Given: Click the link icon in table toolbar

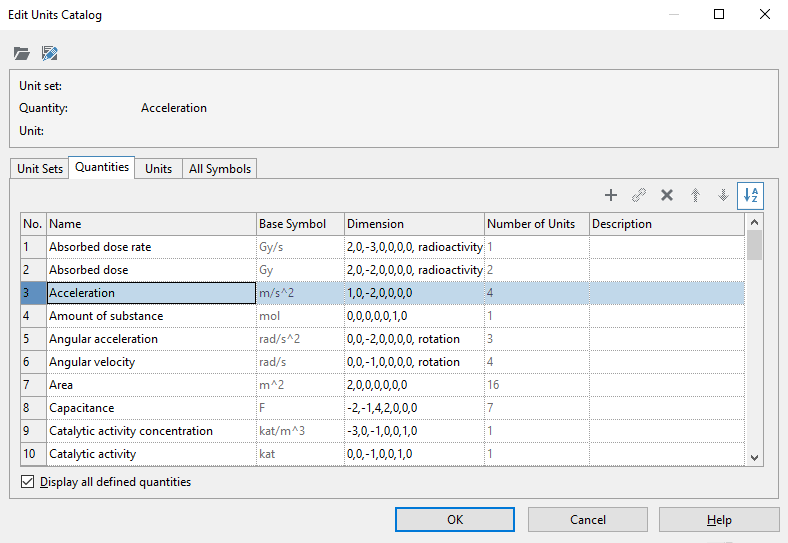Looking at the screenshot, I should (639, 195).
